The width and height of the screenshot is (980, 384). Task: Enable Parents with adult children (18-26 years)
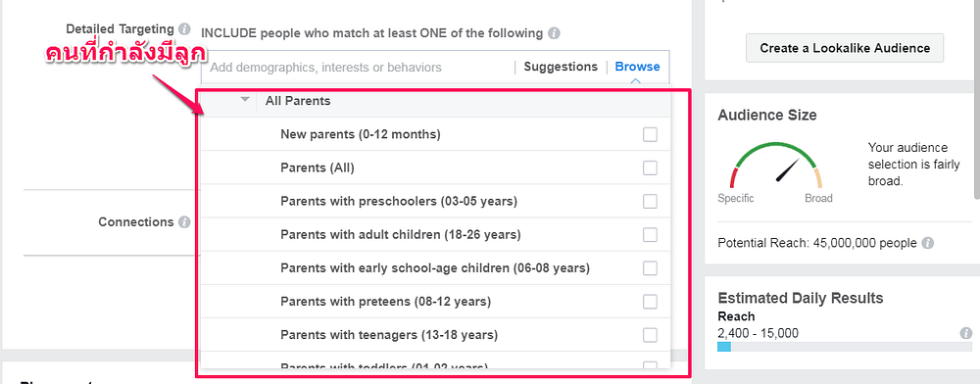[x=650, y=235]
